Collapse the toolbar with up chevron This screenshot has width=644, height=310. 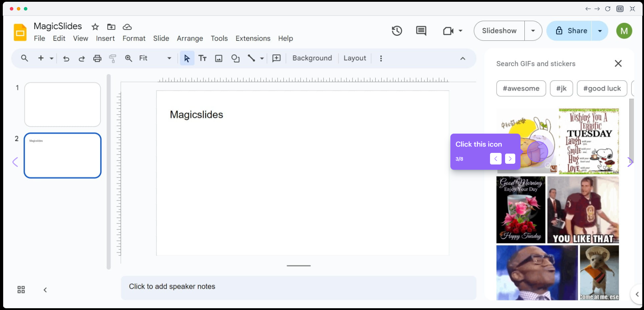click(x=463, y=59)
